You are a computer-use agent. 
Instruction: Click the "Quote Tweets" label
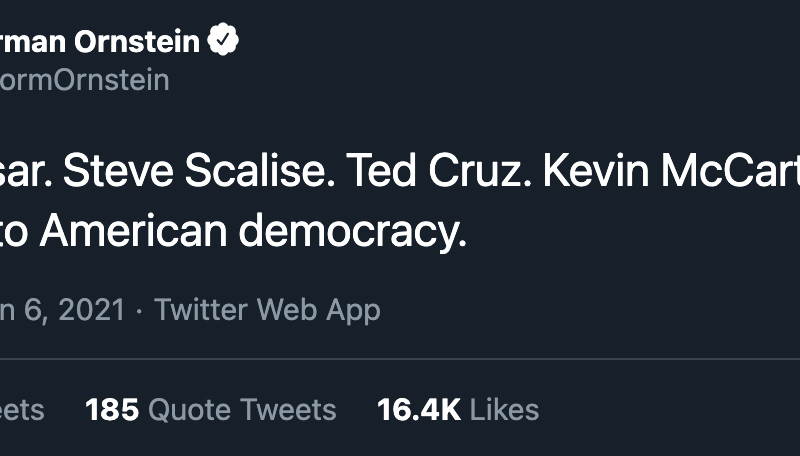[242, 409]
